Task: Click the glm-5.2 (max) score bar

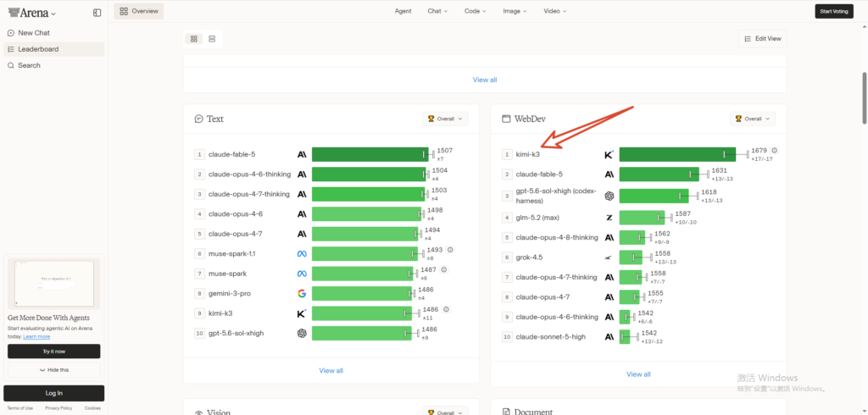Action: coord(643,218)
